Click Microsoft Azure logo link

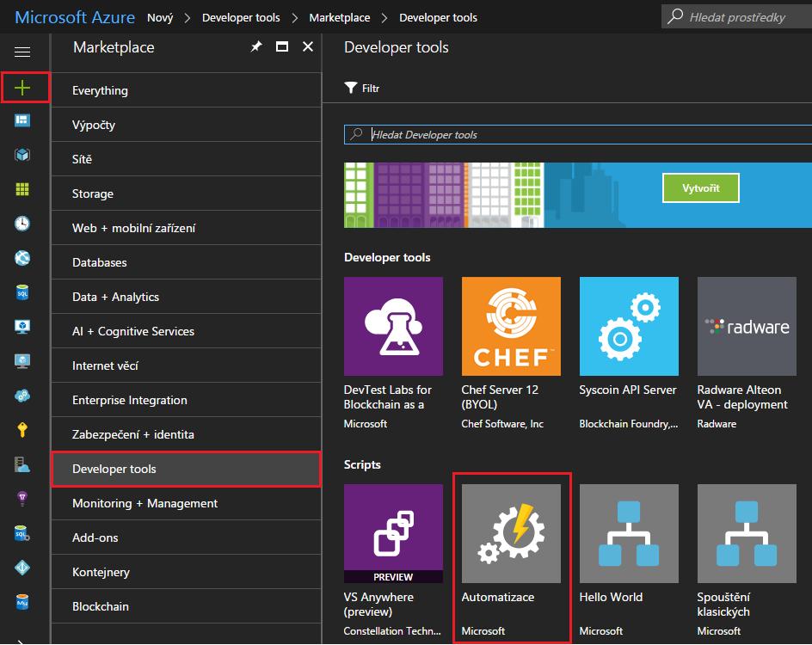[75, 17]
